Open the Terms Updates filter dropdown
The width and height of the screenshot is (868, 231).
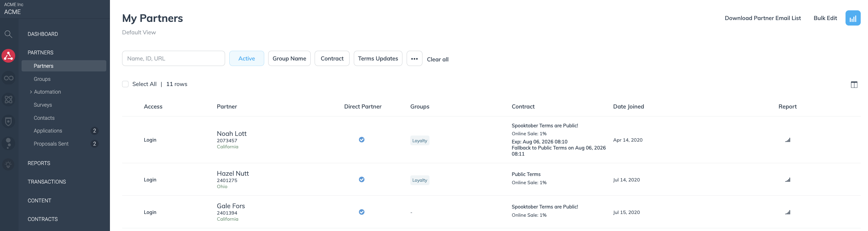(378, 58)
